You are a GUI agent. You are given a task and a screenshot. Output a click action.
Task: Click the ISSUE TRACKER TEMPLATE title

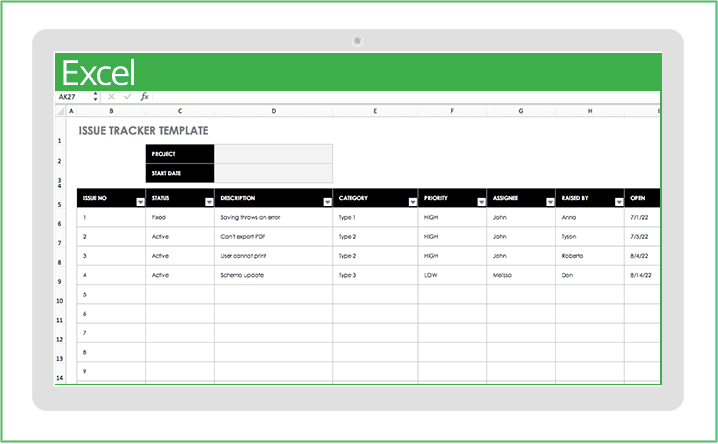click(143, 130)
